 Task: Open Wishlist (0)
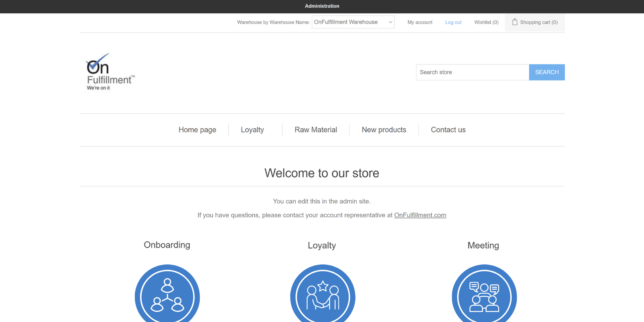click(486, 22)
